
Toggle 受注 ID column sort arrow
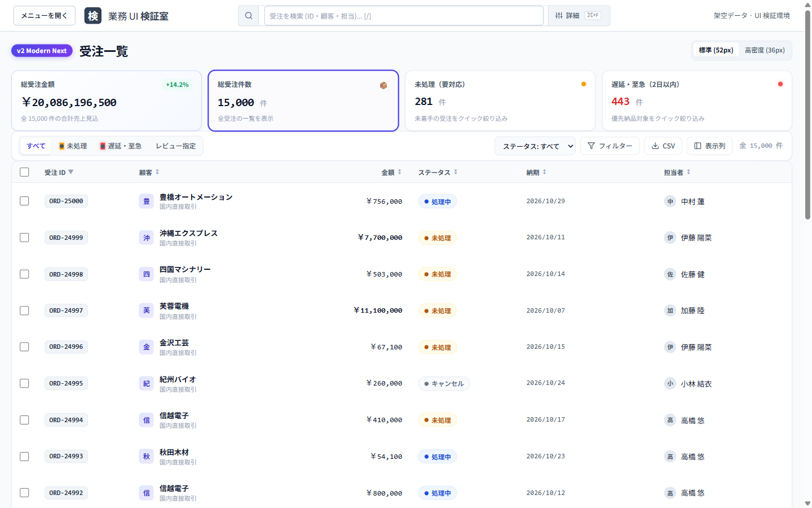[x=71, y=172]
